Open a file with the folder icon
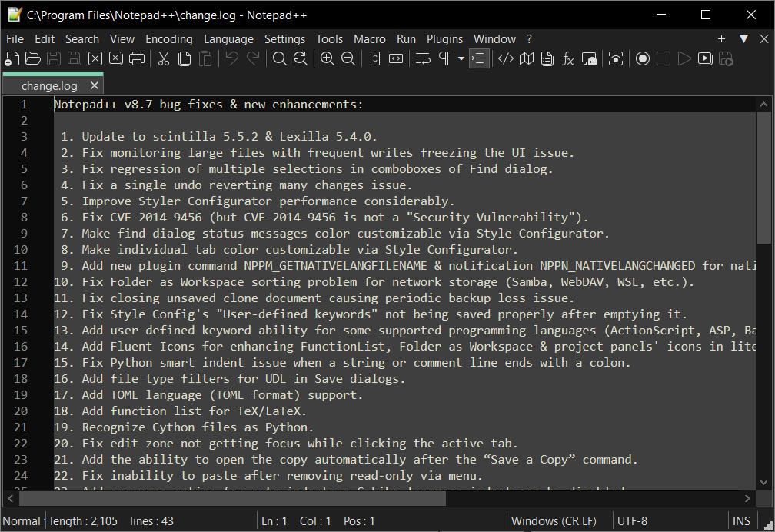 [33, 58]
